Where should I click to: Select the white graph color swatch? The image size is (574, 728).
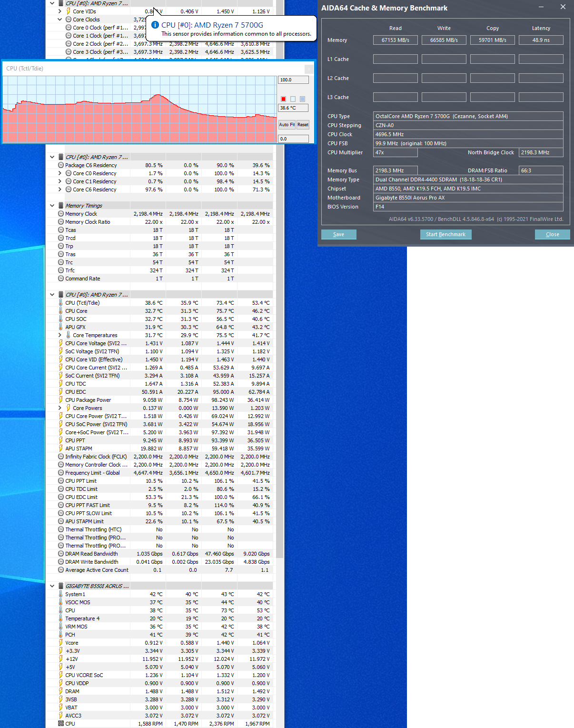point(293,99)
